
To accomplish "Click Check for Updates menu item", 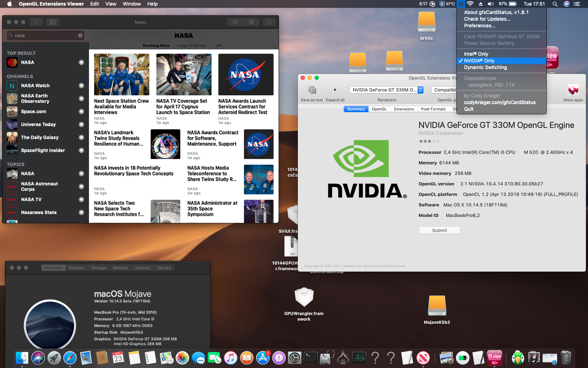I will tap(502, 19).
